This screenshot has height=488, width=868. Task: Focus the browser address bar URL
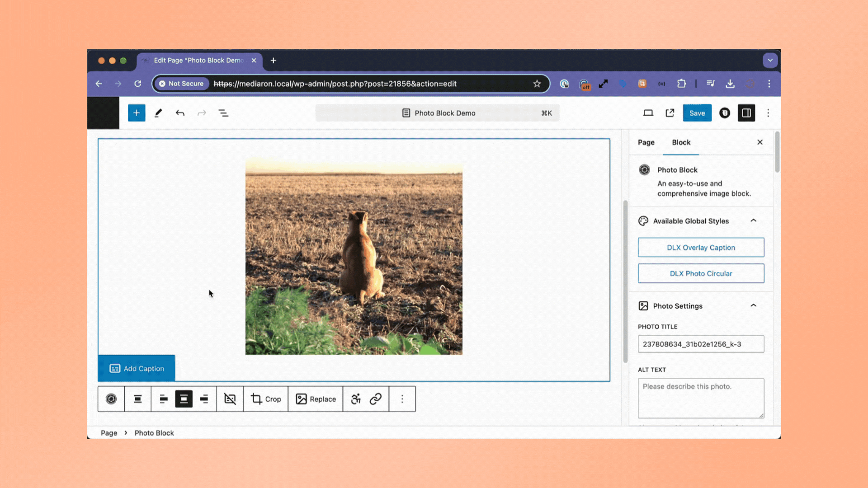335,84
